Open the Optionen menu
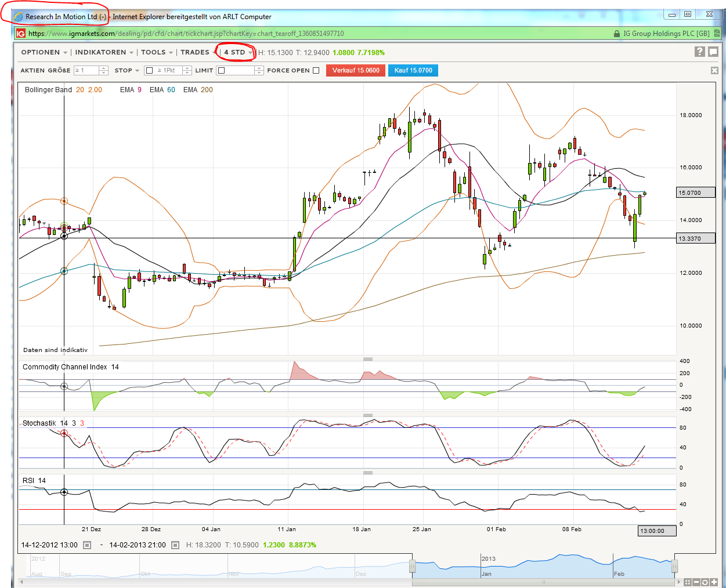This screenshot has width=726, height=588. [44, 52]
